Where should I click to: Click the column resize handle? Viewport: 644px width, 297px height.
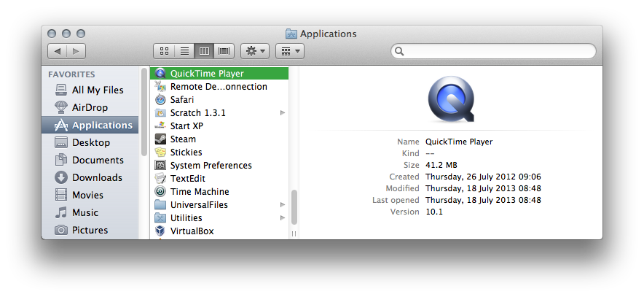[294, 234]
